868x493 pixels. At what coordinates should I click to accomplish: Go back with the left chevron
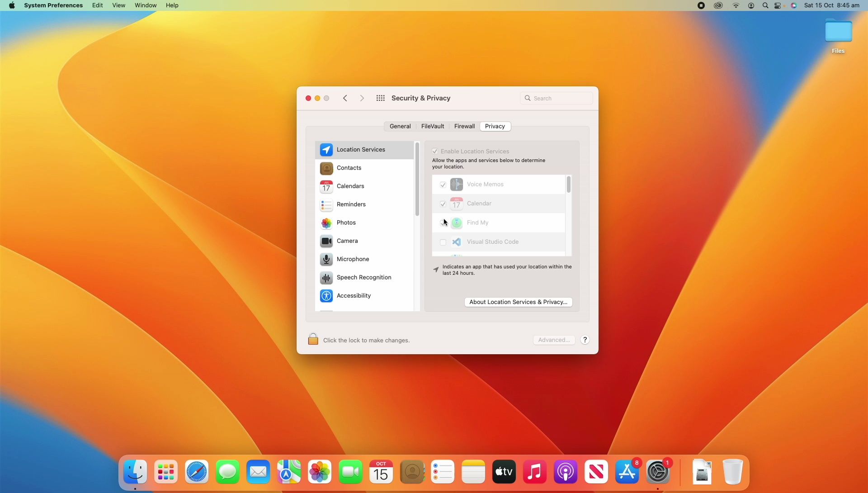[345, 98]
